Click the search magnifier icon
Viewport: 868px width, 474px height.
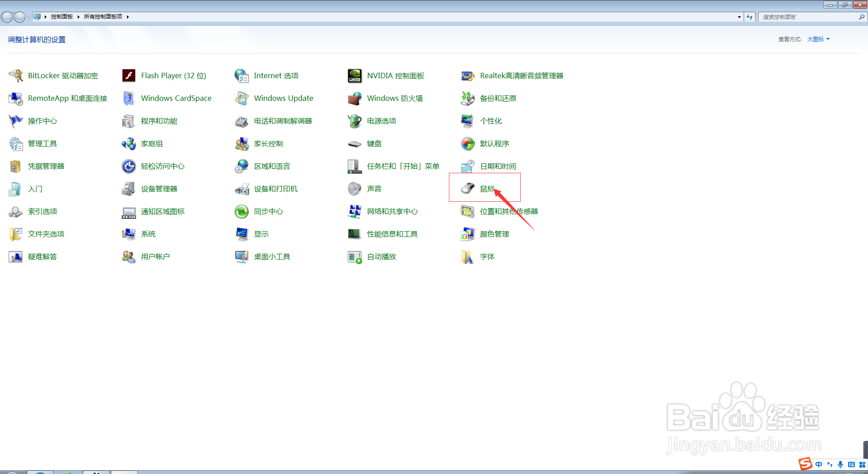(x=862, y=17)
